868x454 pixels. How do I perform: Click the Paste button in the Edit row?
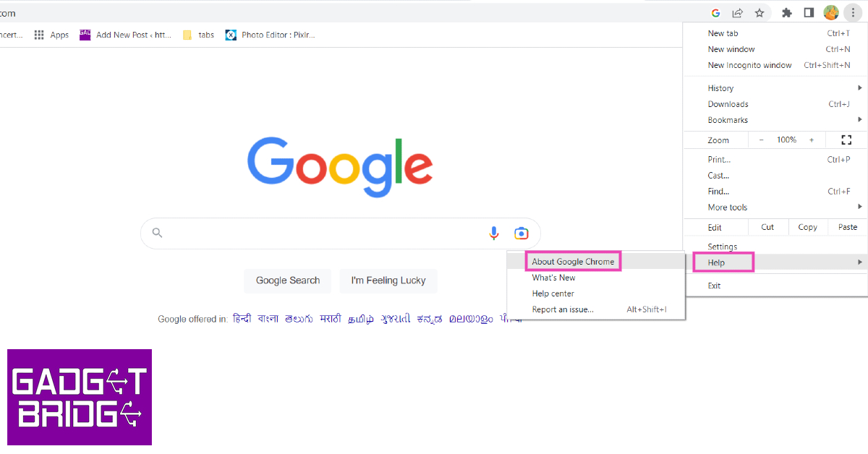point(848,227)
